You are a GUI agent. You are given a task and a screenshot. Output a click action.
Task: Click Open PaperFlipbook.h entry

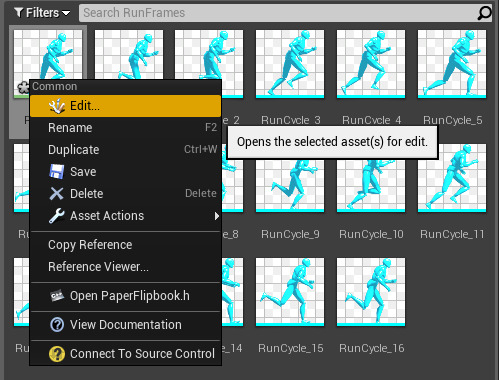pyautogui.click(x=125, y=296)
